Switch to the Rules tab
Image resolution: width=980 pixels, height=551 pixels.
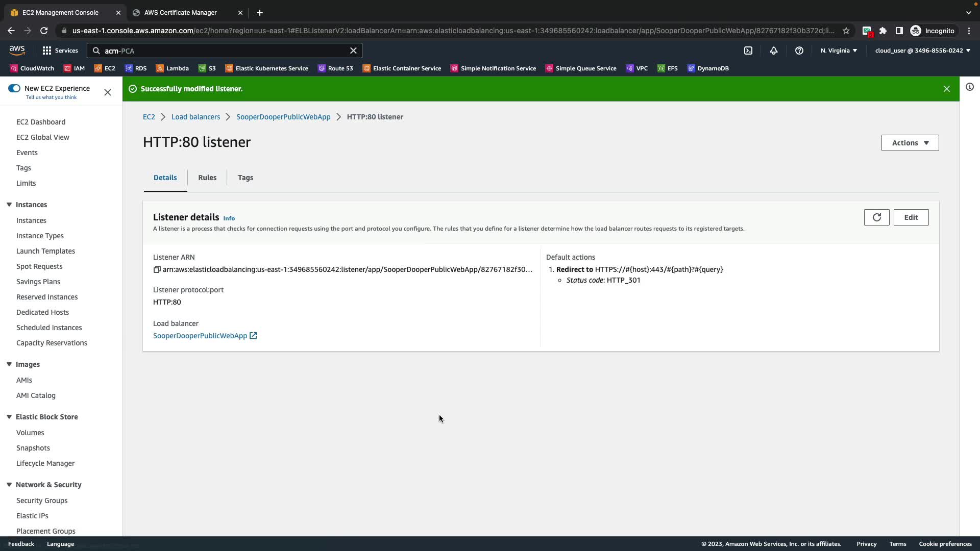pos(207,178)
